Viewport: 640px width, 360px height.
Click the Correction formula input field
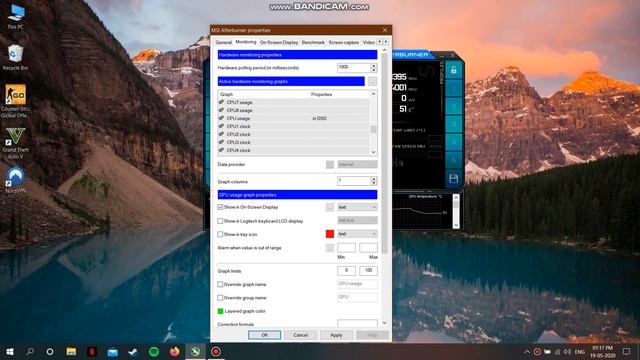(x=358, y=324)
